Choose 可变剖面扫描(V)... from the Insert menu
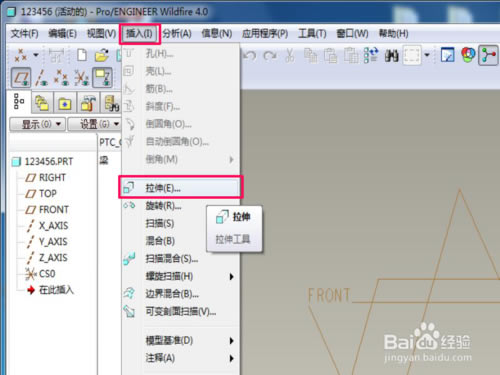500x375 pixels. click(180, 312)
